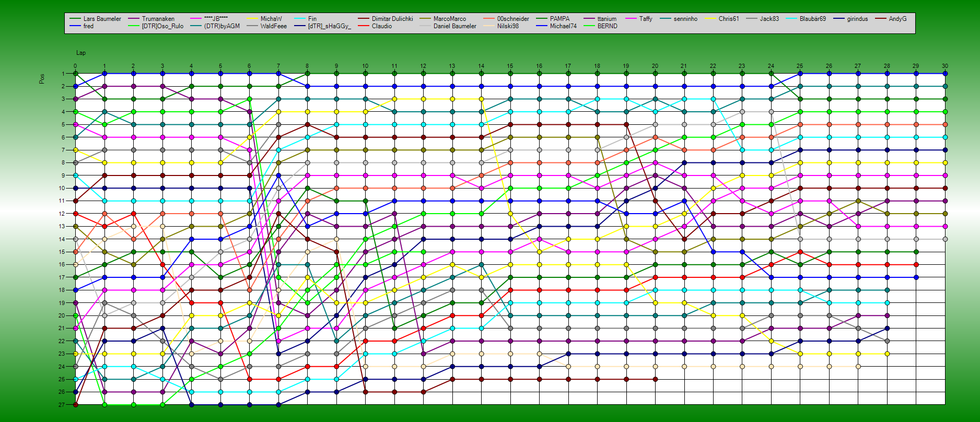This screenshot has width=980, height=422.
Task: Select senninho in the legend
Action: coord(685,19)
